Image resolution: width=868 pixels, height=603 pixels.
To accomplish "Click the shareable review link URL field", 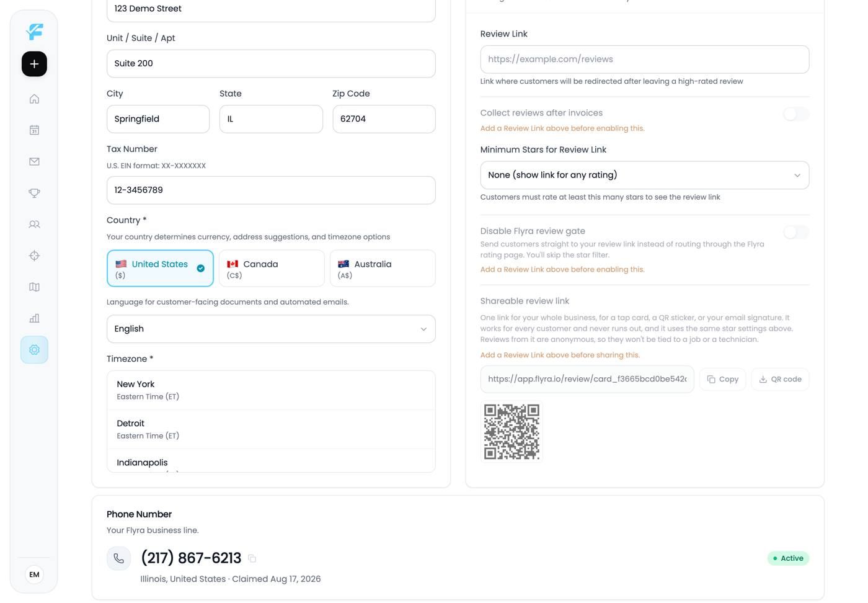I will click(x=587, y=379).
